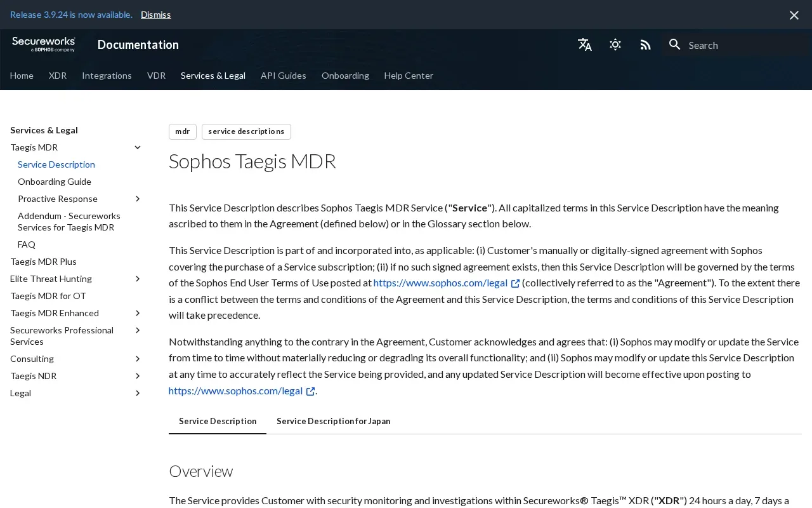Follow the sophos.com/legal link after Terms of Use
The image size is (812, 508).
[447, 283]
